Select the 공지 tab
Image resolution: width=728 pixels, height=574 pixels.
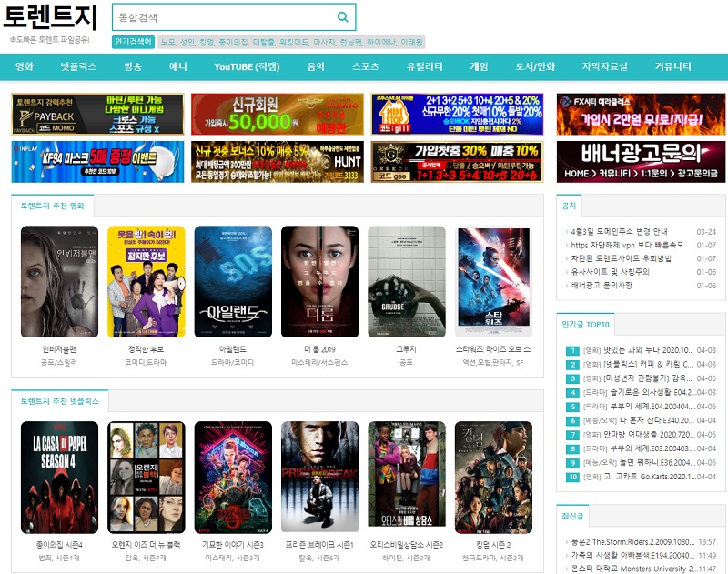(569, 206)
